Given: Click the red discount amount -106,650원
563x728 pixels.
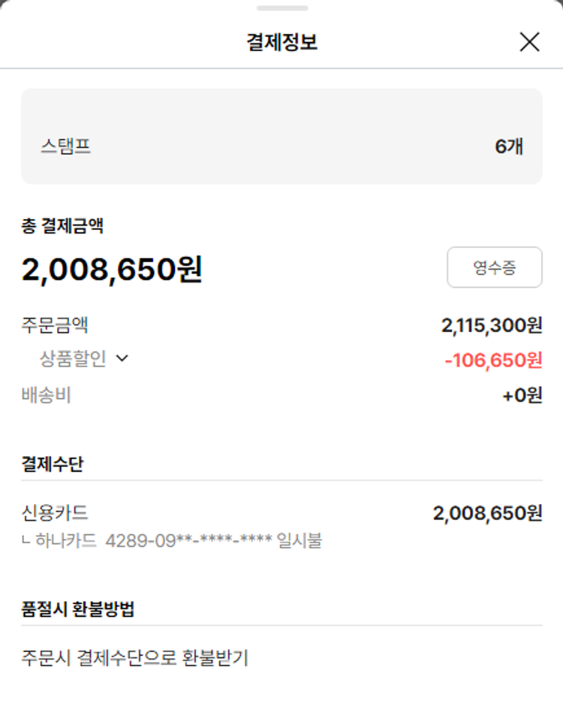Looking at the screenshot, I should click(x=493, y=361).
